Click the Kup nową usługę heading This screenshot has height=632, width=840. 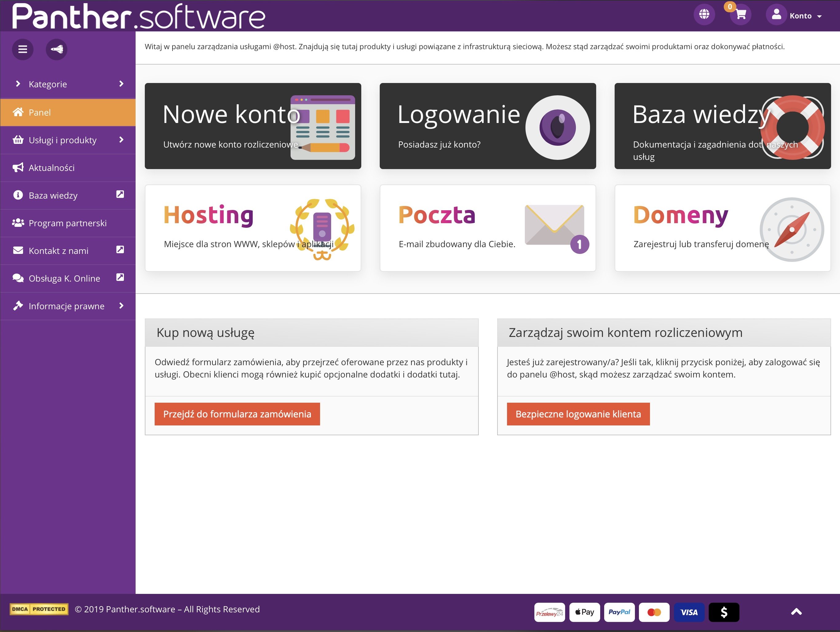205,333
